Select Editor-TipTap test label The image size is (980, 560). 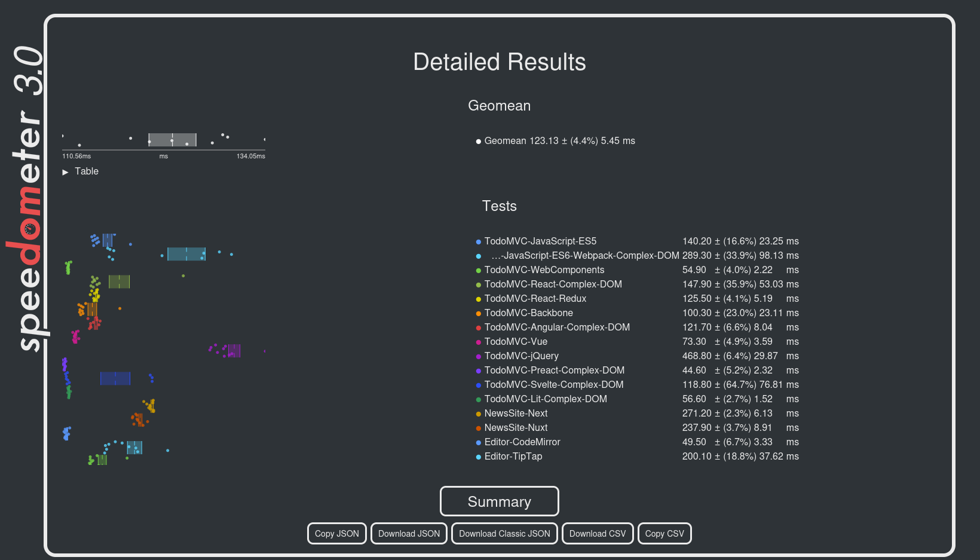click(513, 456)
